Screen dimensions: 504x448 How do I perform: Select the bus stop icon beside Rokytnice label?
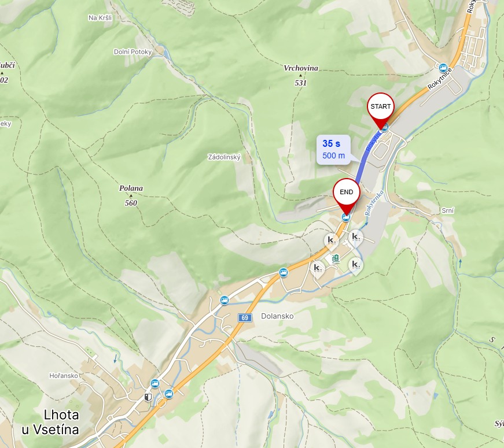click(x=443, y=68)
